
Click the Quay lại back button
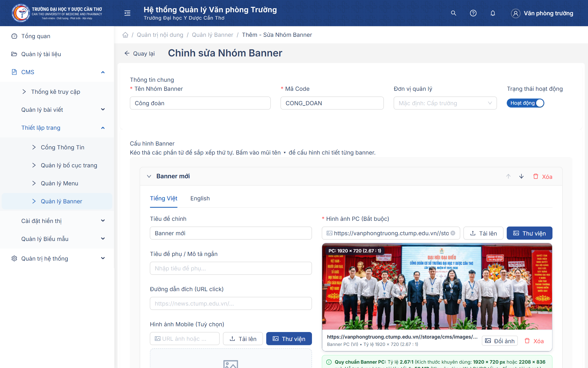[x=140, y=53]
